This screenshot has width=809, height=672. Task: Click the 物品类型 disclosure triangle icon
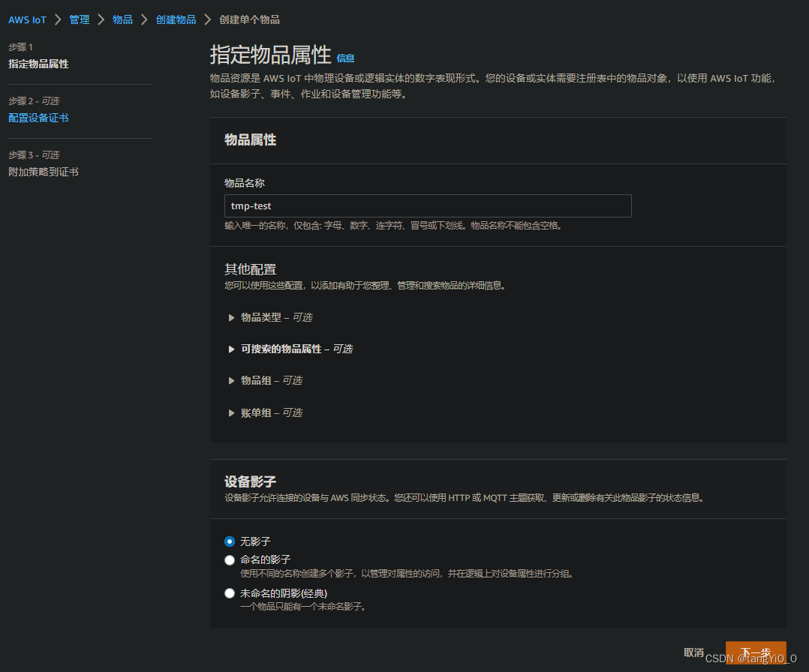(232, 317)
